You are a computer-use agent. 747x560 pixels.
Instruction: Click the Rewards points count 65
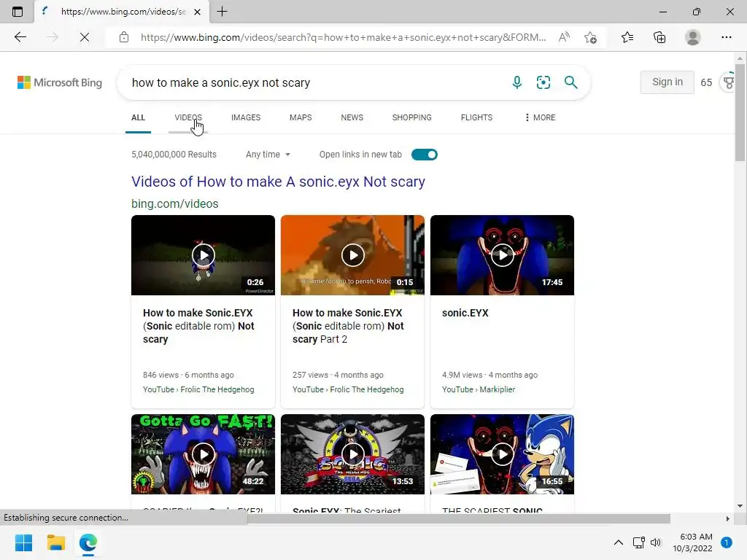coord(706,82)
